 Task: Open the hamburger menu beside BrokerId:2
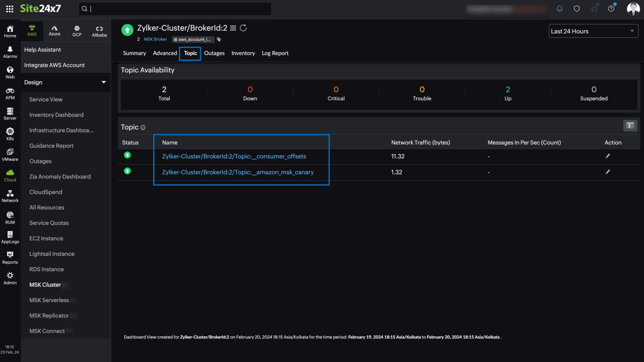[x=233, y=28]
